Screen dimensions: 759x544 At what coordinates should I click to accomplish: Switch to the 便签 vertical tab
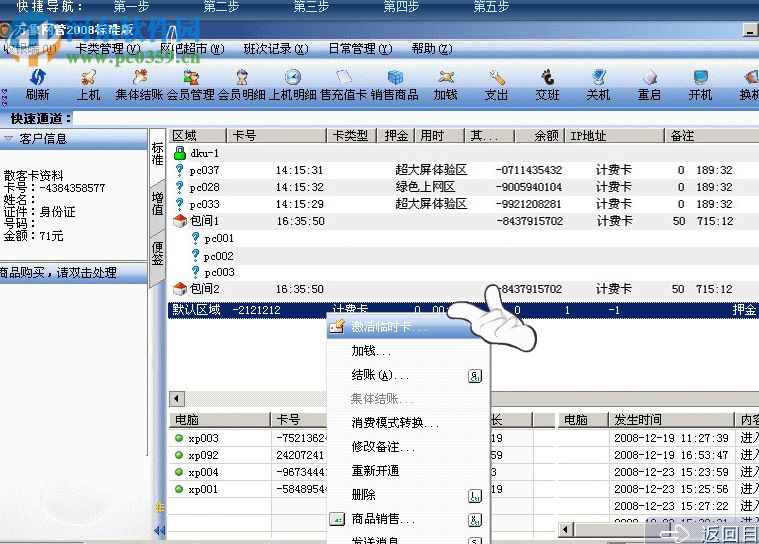click(157, 254)
